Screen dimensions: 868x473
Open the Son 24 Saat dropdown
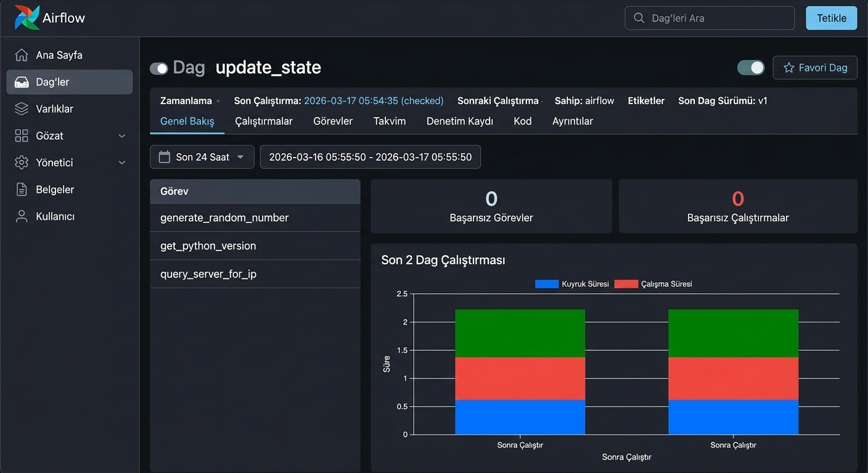tap(202, 157)
